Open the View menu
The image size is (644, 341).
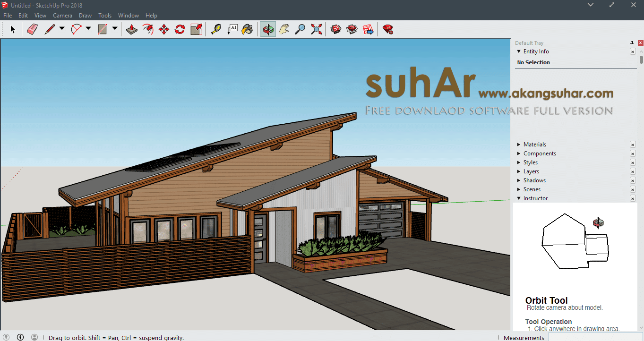40,16
